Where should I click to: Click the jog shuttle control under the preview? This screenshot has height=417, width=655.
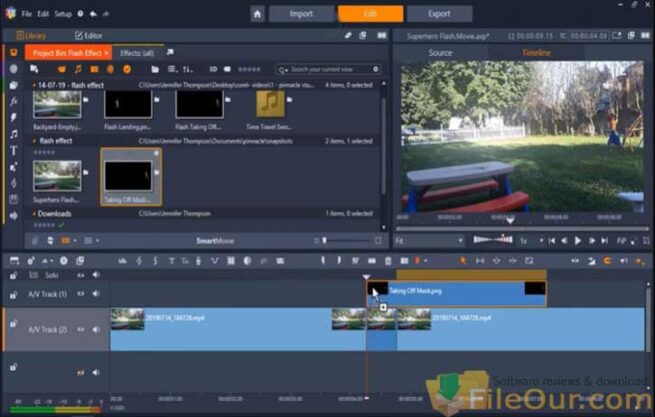coord(493,240)
